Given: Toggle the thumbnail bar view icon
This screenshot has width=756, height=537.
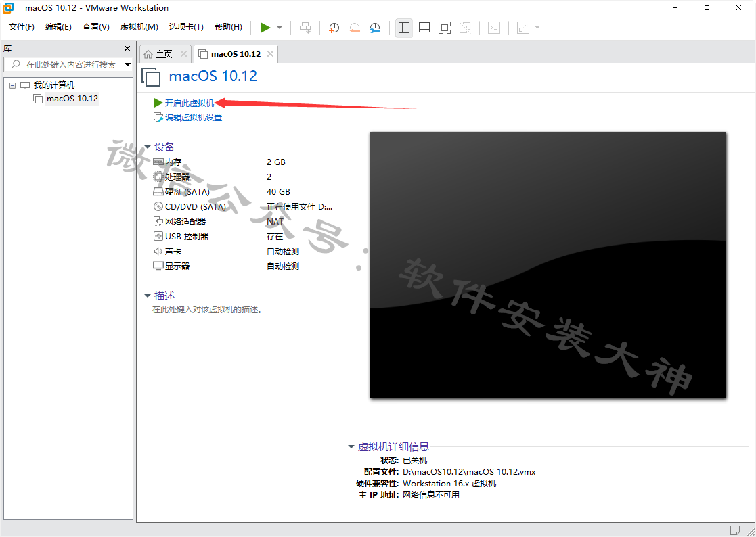Looking at the screenshot, I should click(x=424, y=28).
